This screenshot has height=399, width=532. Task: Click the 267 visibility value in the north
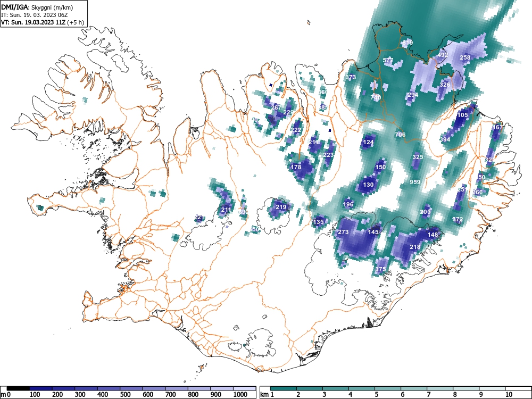[277, 107]
